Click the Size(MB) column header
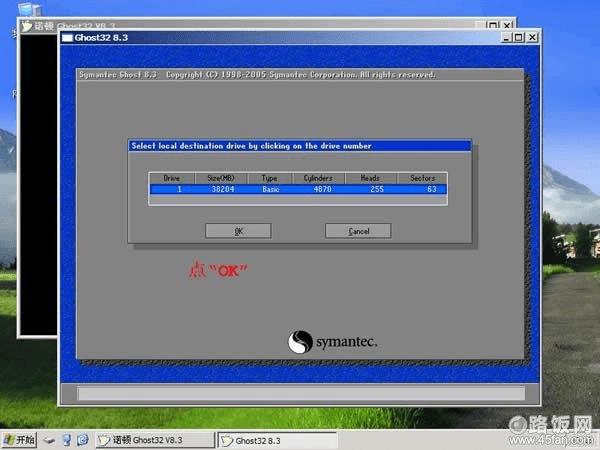Screen dimensions: 600x450 (x=221, y=178)
